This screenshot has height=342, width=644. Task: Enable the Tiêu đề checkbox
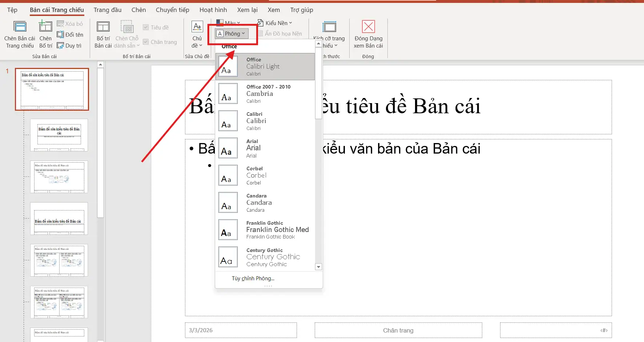(145, 27)
